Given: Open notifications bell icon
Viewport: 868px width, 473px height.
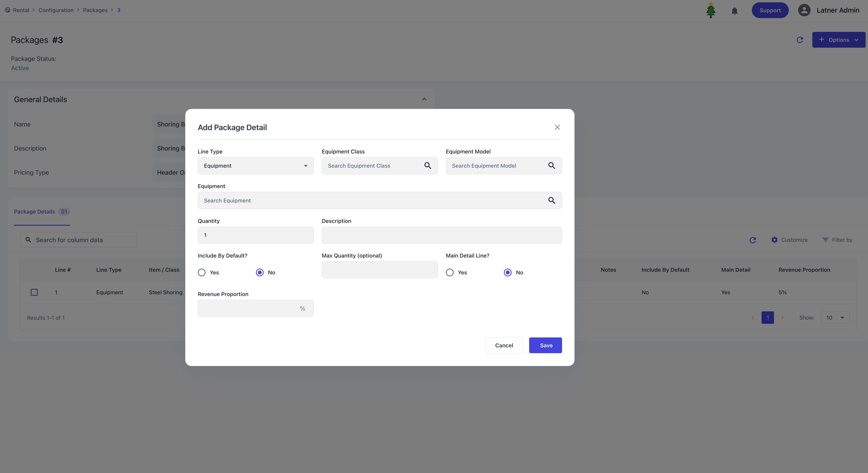Looking at the screenshot, I should 734,11.
